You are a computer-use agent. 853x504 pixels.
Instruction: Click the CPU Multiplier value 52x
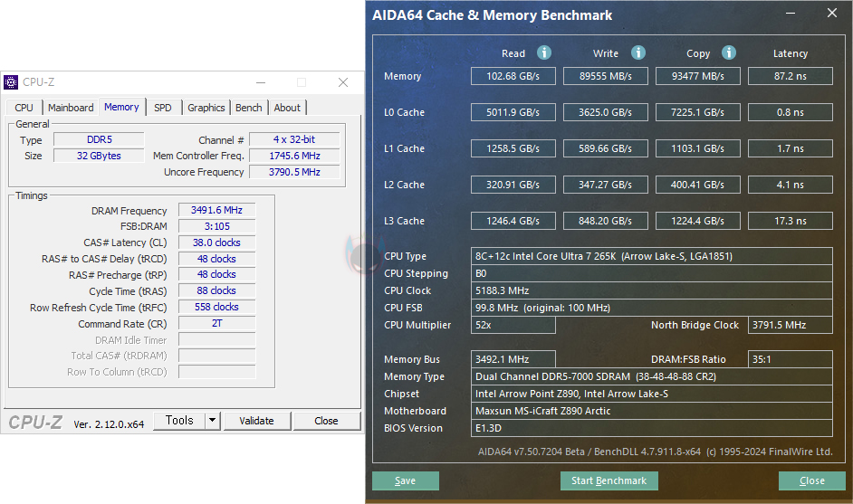pos(513,325)
